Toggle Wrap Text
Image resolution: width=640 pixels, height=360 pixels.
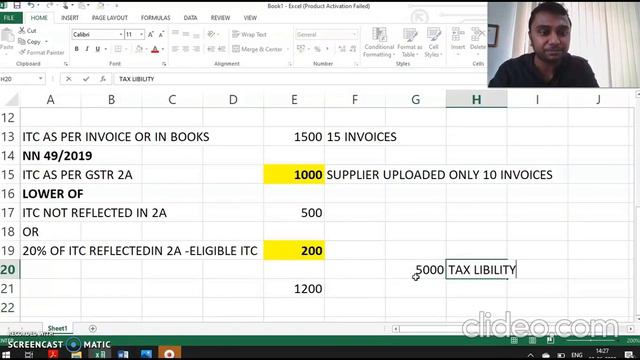pos(249,34)
